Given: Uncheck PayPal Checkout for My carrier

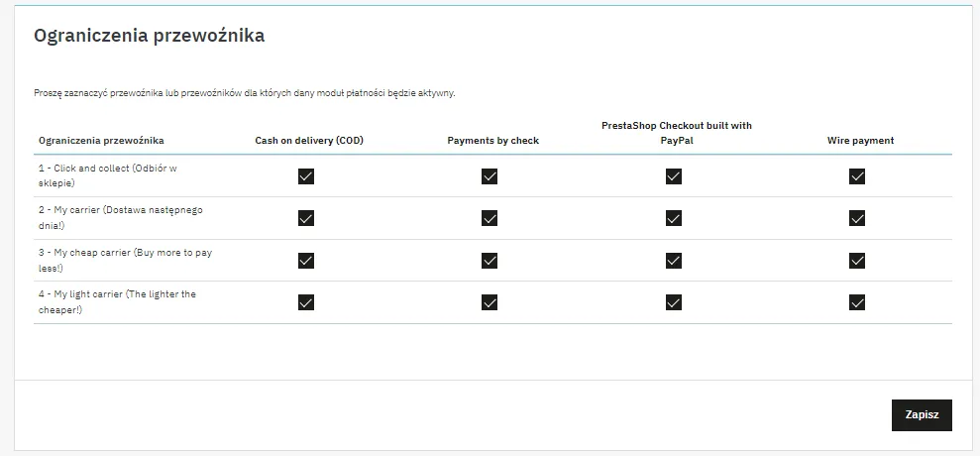Looking at the screenshot, I should [674, 218].
